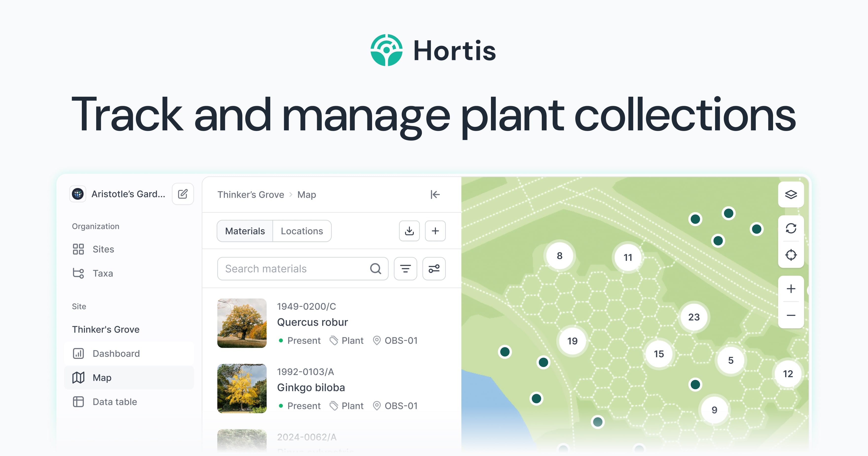Open the map layers selector
The image size is (868, 456).
(x=791, y=194)
